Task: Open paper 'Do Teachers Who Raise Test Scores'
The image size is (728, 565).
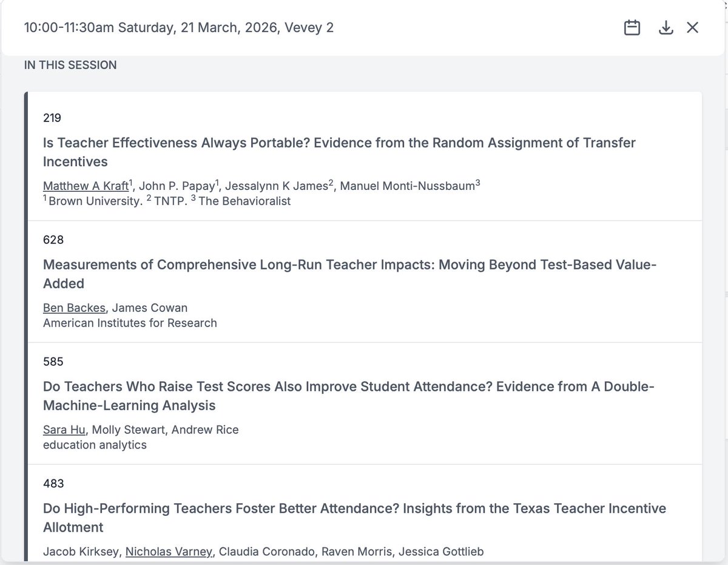Action: pyautogui.click(x=349, y=396)
